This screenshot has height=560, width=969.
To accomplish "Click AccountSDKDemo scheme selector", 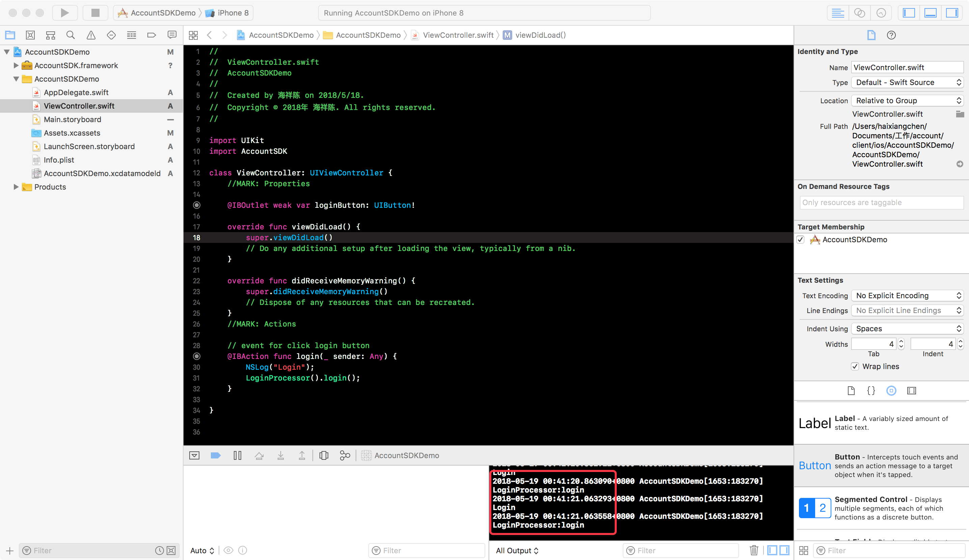I will click(x=158, y=13).
